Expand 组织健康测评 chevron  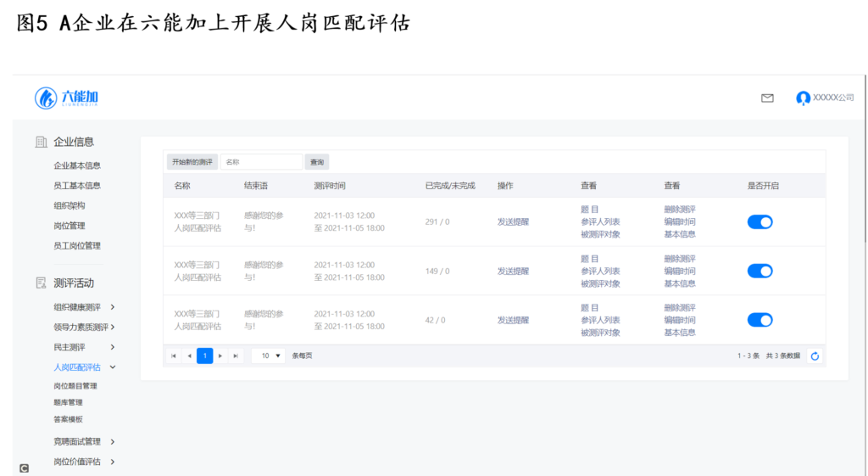113,307
